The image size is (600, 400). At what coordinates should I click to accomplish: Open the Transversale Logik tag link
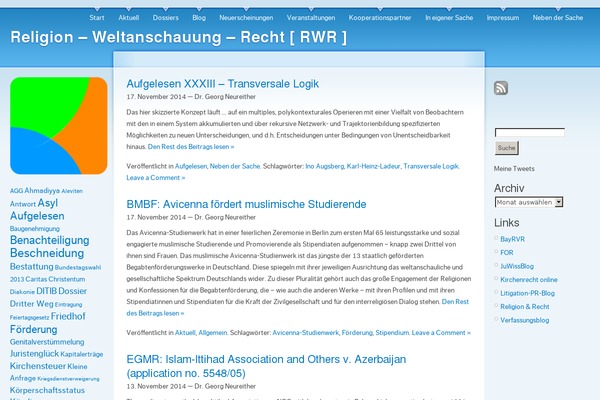point(431,166)
